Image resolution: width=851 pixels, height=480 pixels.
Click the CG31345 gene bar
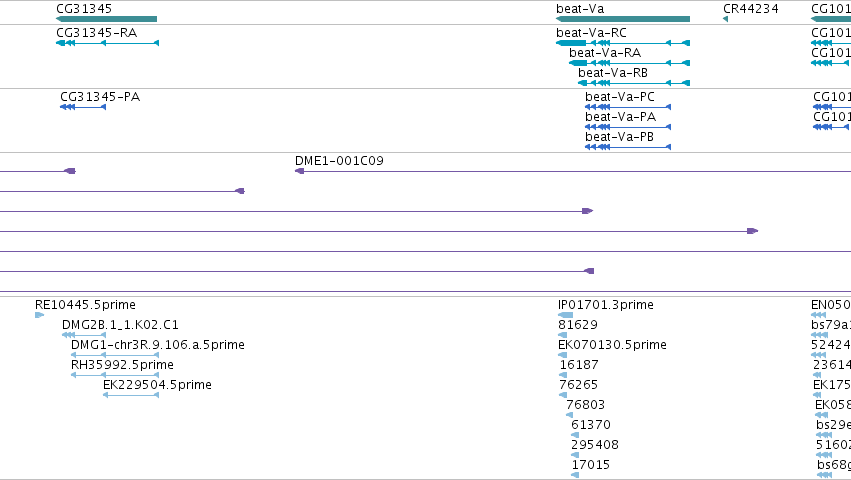[x=106, y=19]
